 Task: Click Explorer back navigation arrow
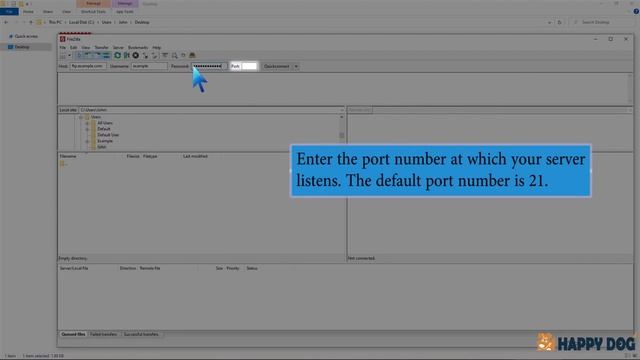(6, 22)
